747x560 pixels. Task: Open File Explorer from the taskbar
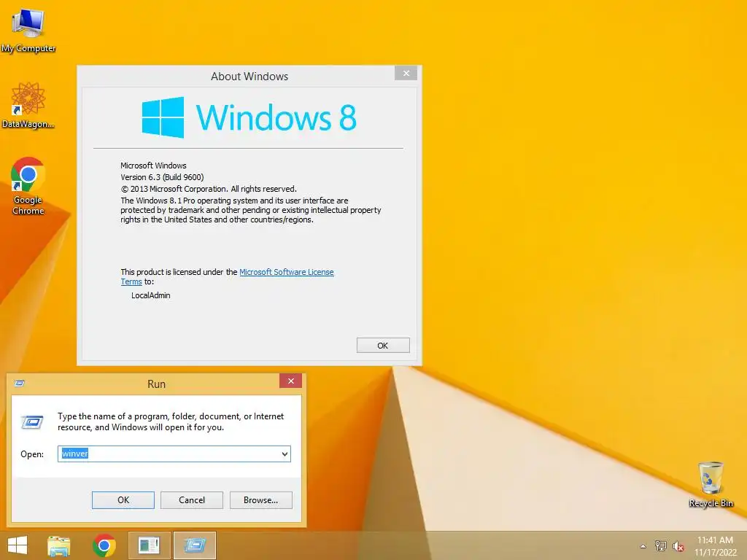[58, 546]
